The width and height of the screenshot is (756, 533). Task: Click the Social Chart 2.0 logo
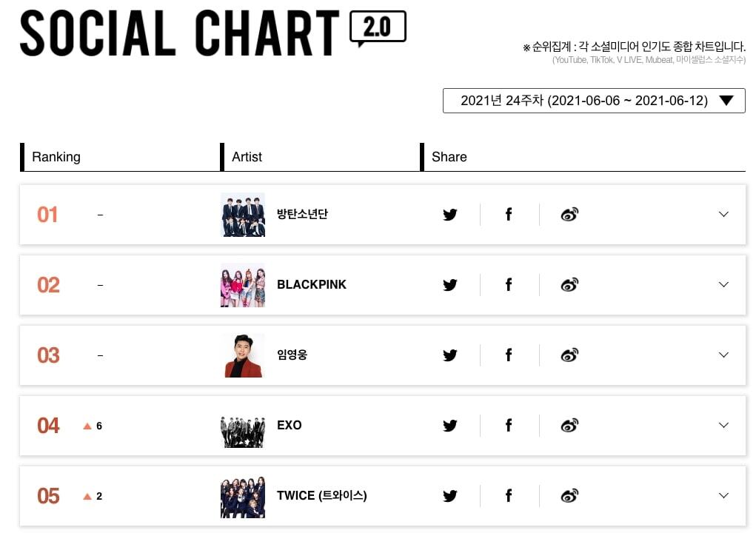pos(213,33)
